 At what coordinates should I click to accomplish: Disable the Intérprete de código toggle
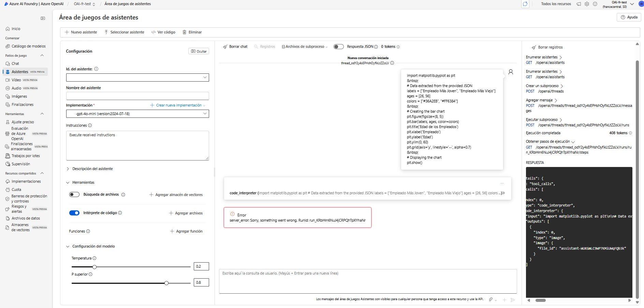(74, 213)
